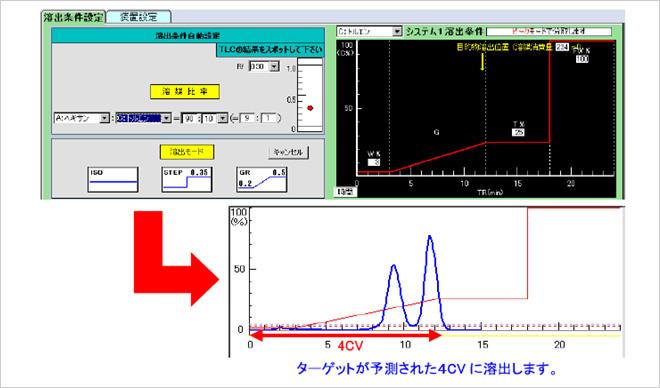
Task: Click the simplified ratio field showing 1
Action: (268, 119)
